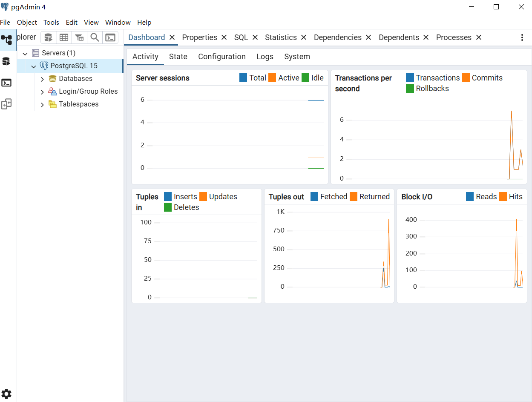Open the Configuration sub-tab
Viewport: 532px width, 402px height.
tap(222, 57)
